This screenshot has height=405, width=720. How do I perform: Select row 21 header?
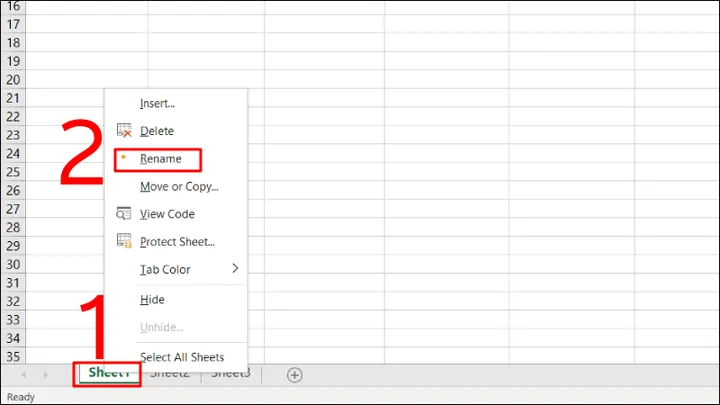tap(13, 98)
